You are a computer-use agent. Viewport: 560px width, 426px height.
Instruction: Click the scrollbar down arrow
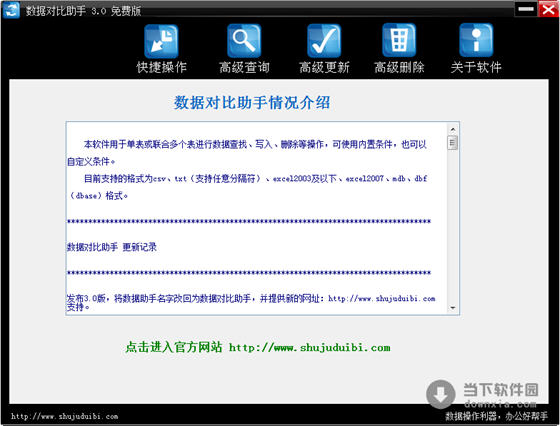point(452,307)
